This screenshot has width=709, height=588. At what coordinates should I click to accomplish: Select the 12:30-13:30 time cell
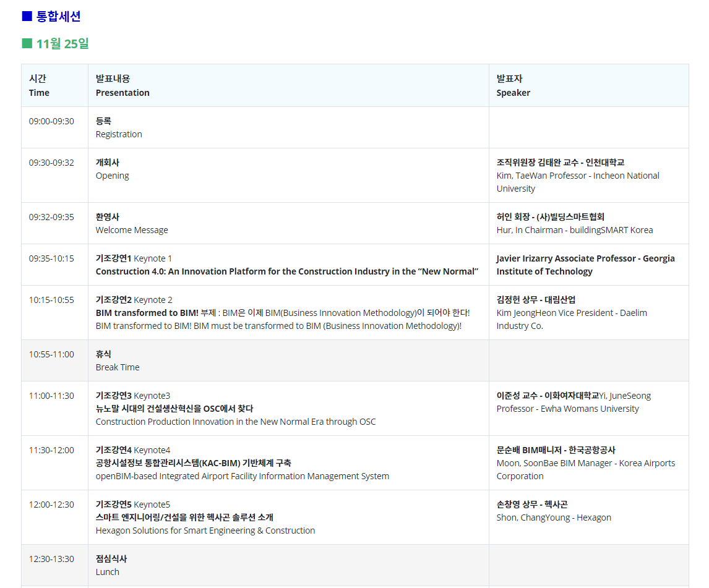click(54, 565)
